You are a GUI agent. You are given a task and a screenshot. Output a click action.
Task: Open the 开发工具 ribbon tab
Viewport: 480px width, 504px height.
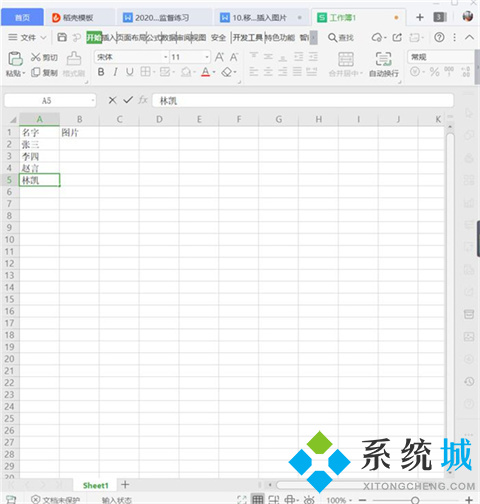[247, 37]
